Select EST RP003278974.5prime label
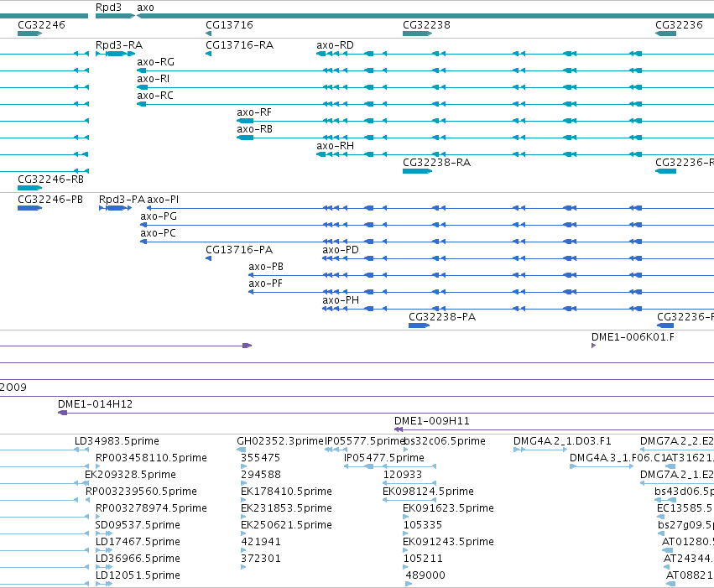This screenshot has width=714, height=588. 151,509
